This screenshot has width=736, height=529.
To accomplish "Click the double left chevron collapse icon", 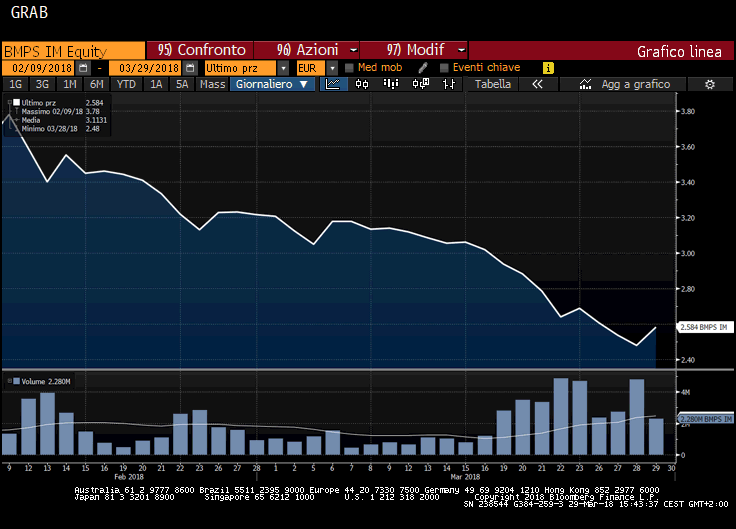I will tap(537, 85).
